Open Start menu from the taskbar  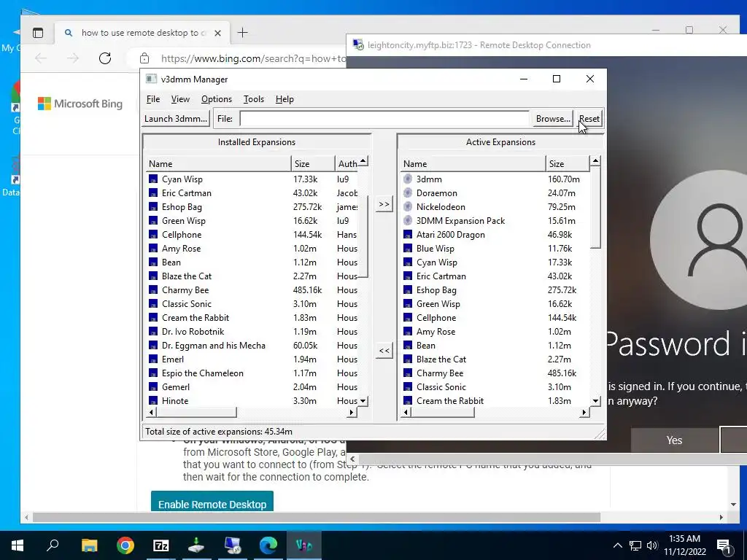(x=18, y=545)
